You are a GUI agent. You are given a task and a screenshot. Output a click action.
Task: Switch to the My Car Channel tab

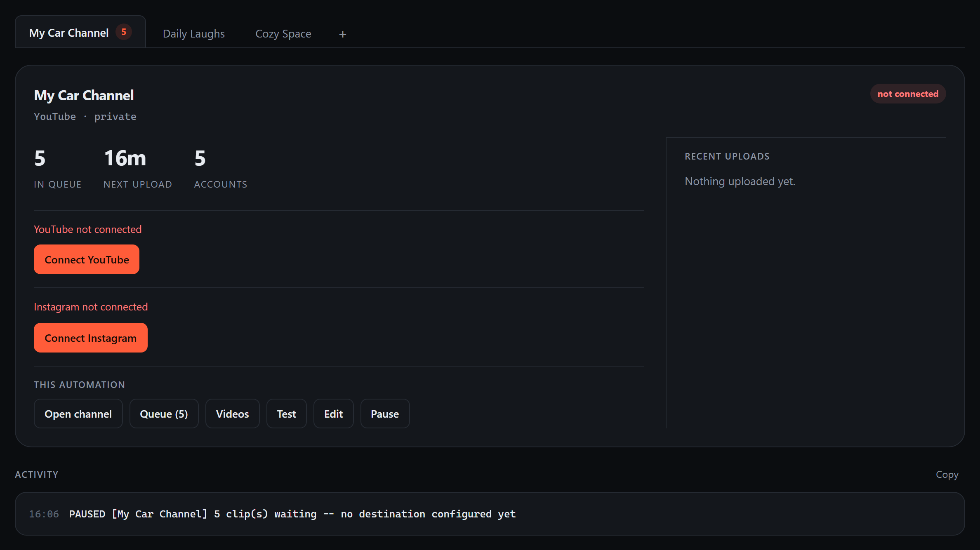pyautogui.click(x=80, y=32)
